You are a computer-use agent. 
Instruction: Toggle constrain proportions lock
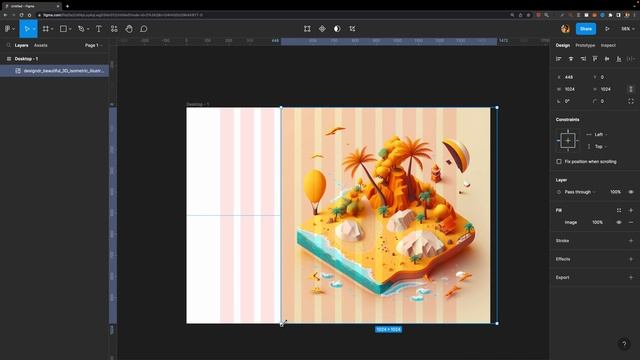pyautogui.click(x=631, y=89)
